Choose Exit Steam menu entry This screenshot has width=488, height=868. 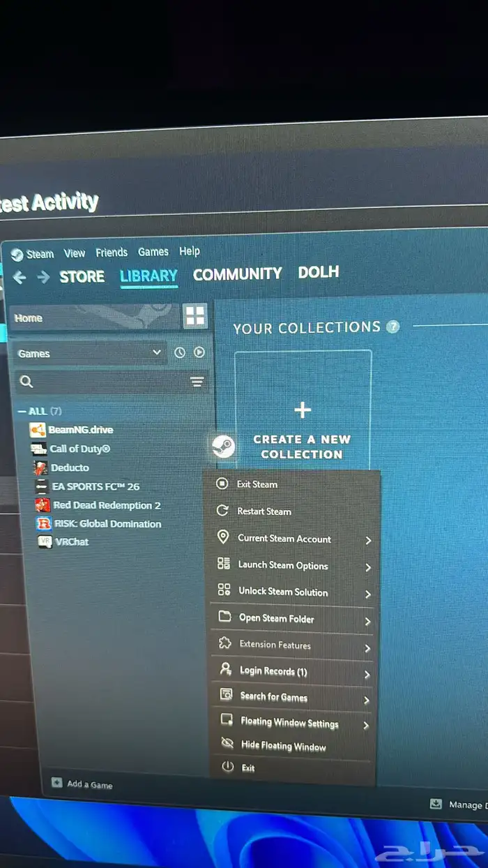pos(257,484)
